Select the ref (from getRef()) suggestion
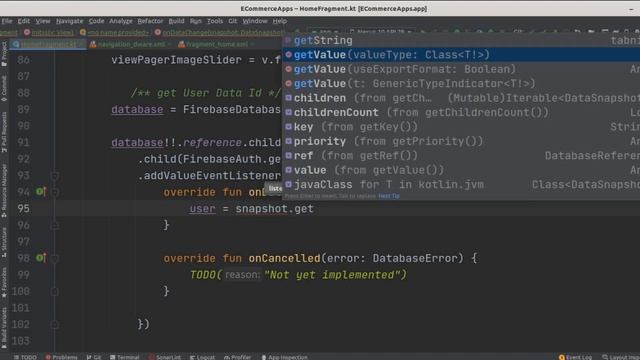The width and height of the screenshot is (640, 360). point(461,156)
